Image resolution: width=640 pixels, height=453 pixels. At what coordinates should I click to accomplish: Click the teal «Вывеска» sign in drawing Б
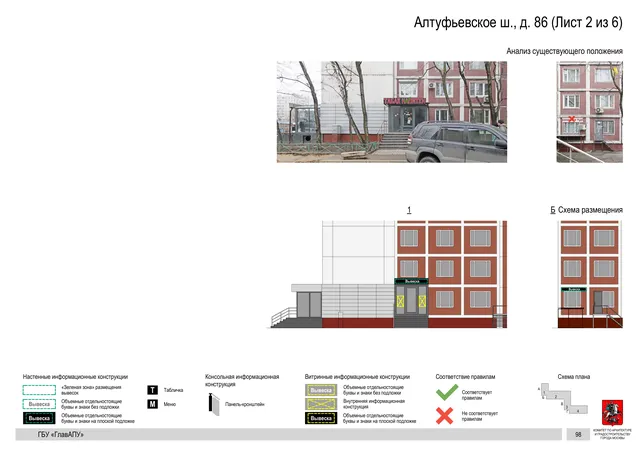tap(574, 289)
